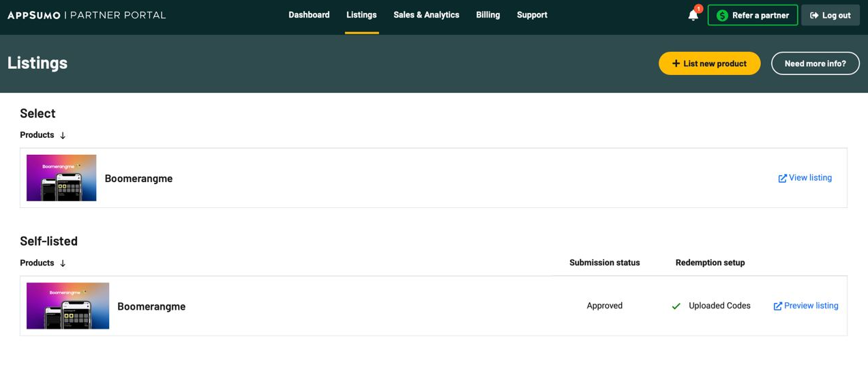Image resolution: width=868 pixels, height=367 pixels.
Task: Open Sales & Analytics tab
Action: (x=426, y=15)
